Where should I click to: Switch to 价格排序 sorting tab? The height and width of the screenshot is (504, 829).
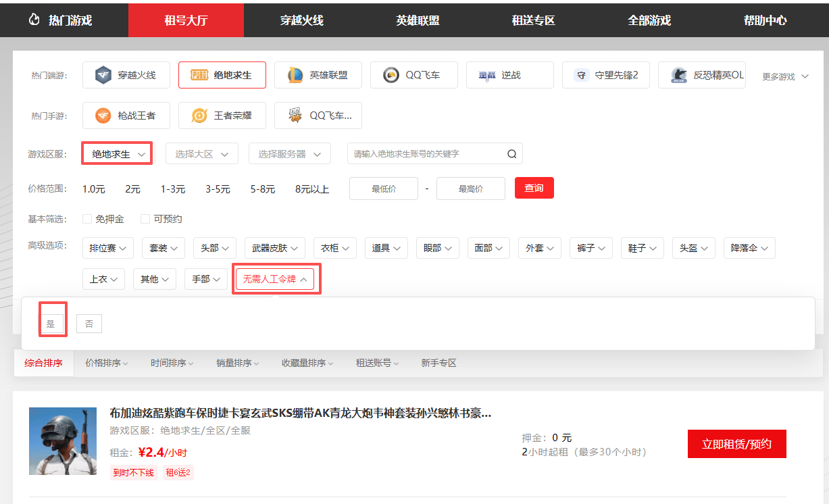(106, 363)
